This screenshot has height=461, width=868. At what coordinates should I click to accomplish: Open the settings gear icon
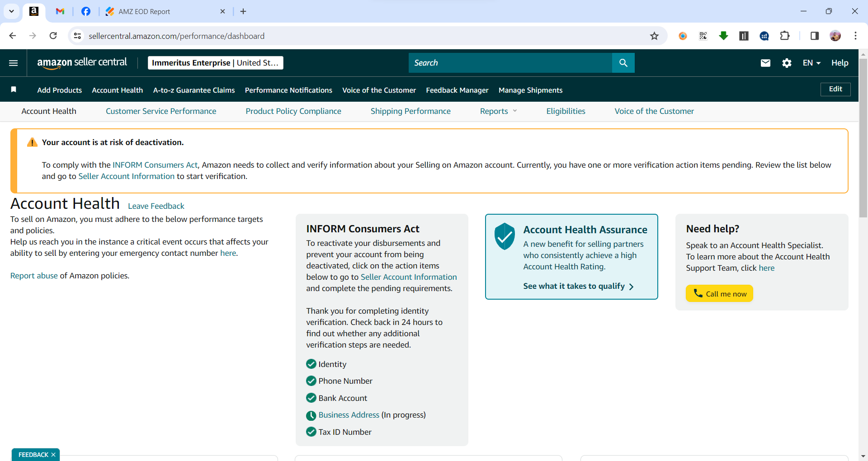click(787, 63)
